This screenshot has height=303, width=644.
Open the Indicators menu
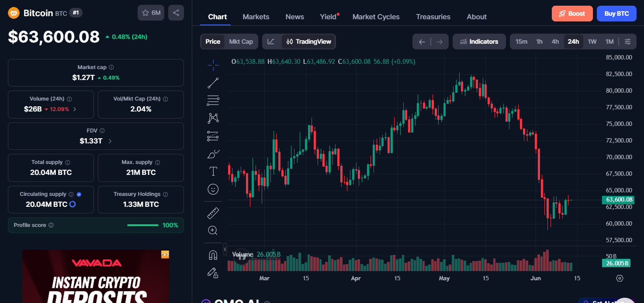[x=479, y=42]
